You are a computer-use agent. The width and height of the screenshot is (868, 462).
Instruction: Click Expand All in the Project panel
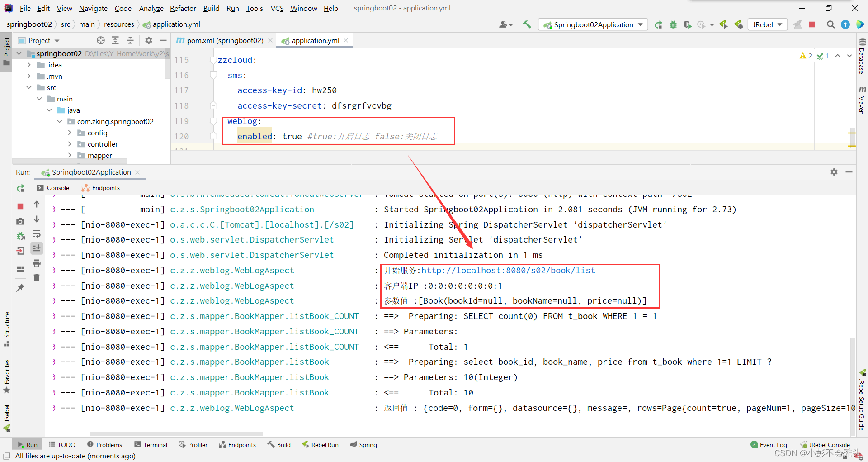click(x=115, y=40)
